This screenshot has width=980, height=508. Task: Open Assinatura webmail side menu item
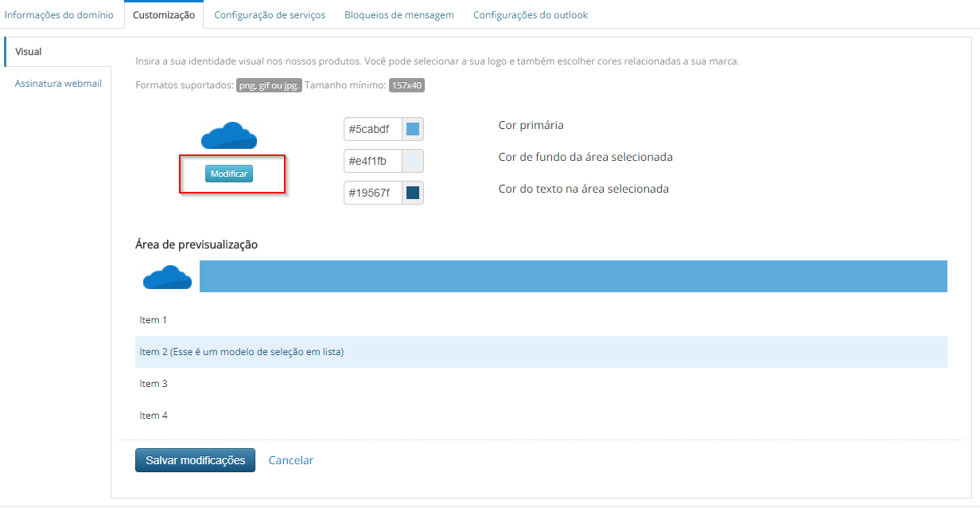pos(58,84)
